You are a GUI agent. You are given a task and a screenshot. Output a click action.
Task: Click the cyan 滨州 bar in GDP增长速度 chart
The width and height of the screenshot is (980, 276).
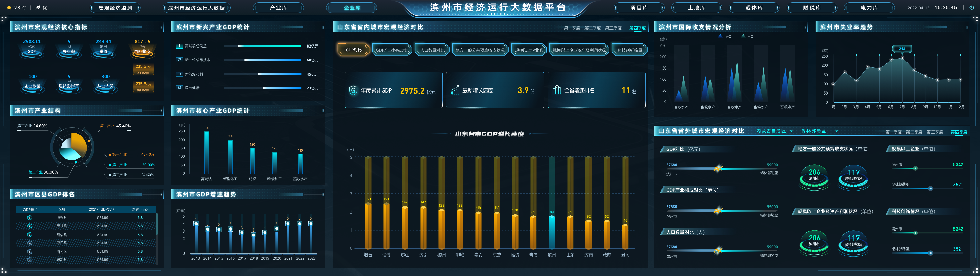551,232
